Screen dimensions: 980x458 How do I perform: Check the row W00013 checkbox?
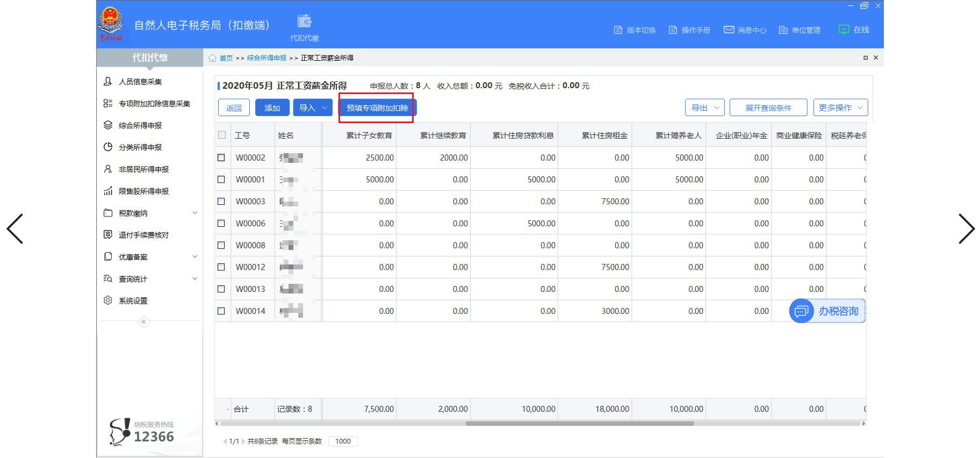coord(221,289)
